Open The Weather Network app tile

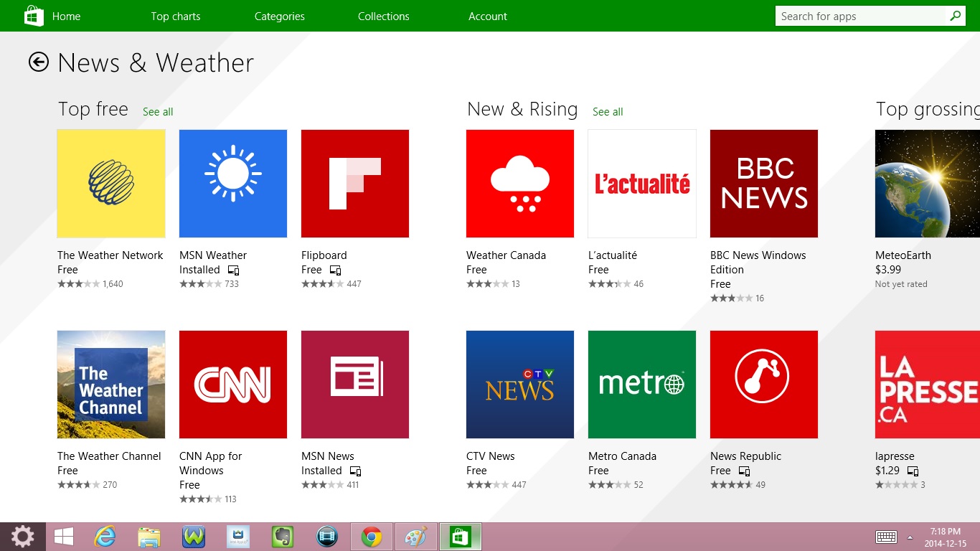(111, 184)
